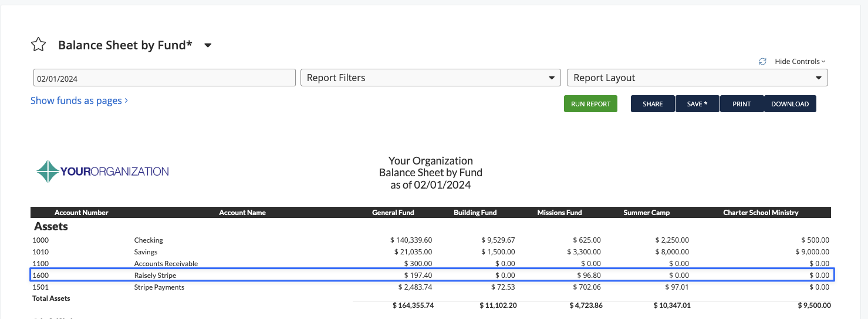Click the Summer Camp column header
This screenshot has height=319, width=868.
[647, 213]
